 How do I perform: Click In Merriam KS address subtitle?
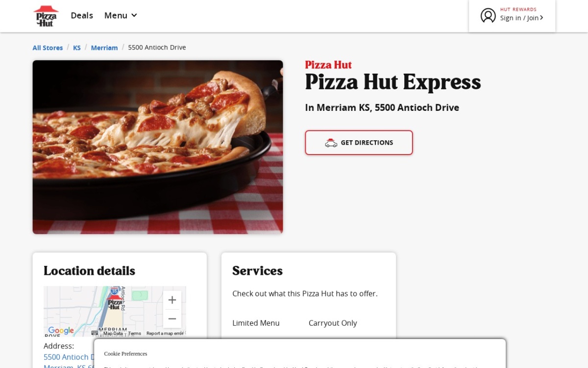[382, 107]
